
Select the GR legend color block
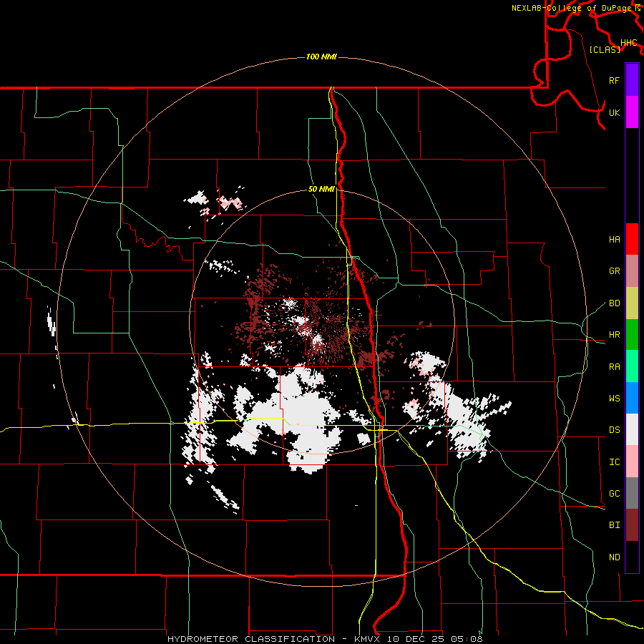(632, 271)
